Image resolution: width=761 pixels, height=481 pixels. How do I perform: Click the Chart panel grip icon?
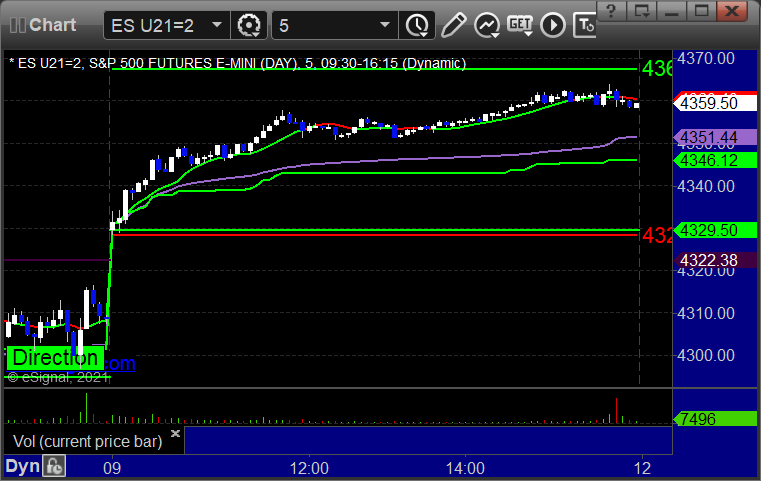pyautogui.click(x=18, y=25)
